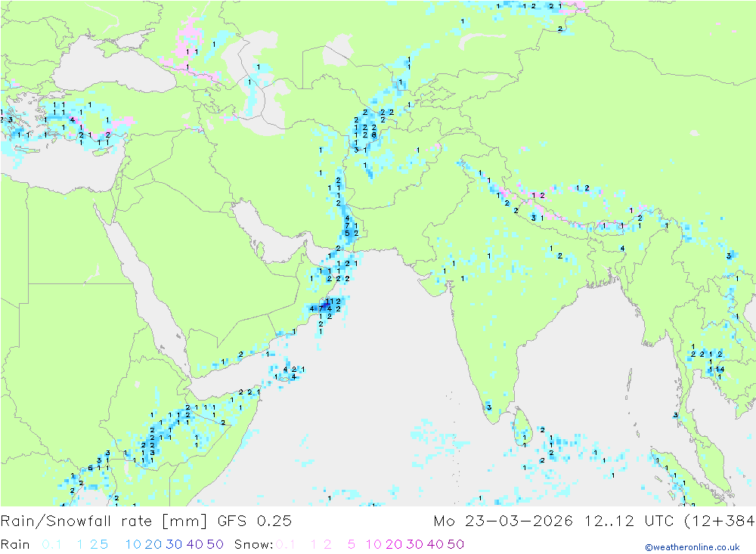Pick the Snow legend 0.1 value
This screenshot has width=756, height=554.
286,544
